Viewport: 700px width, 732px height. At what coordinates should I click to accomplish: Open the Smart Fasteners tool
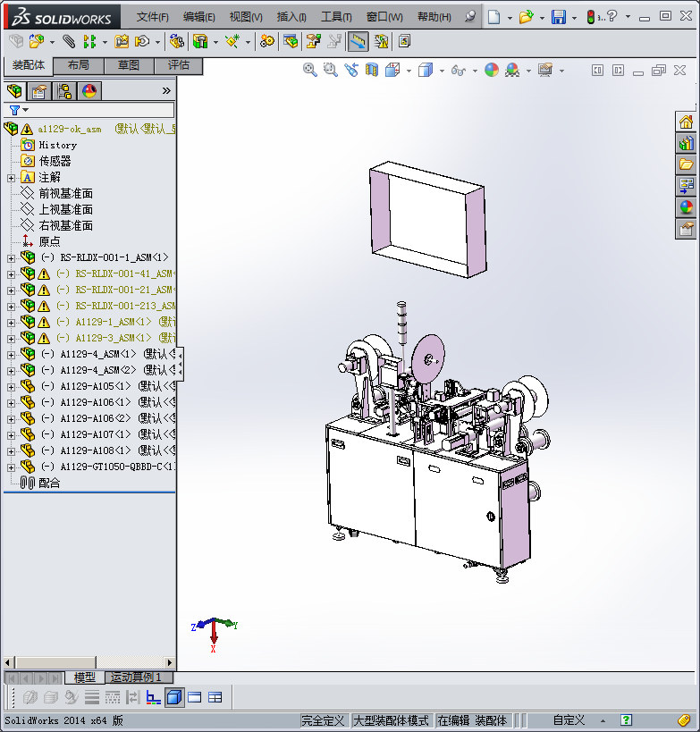[122, 41]
